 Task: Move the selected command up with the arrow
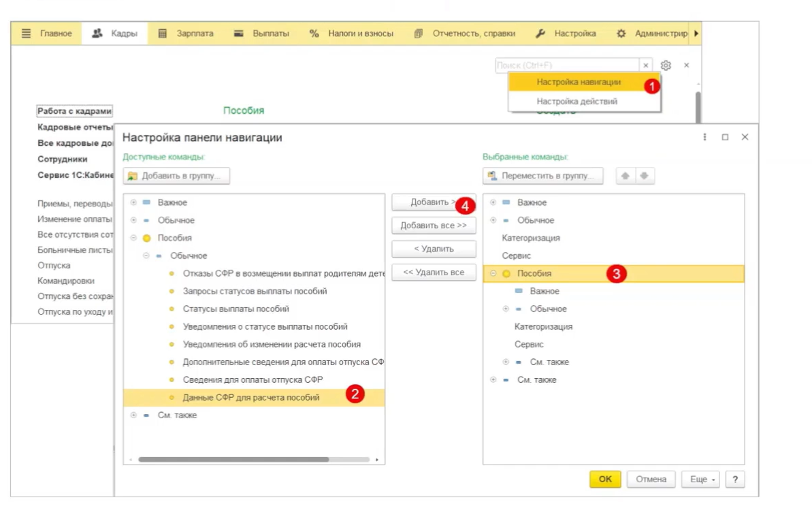click(626, 176)
